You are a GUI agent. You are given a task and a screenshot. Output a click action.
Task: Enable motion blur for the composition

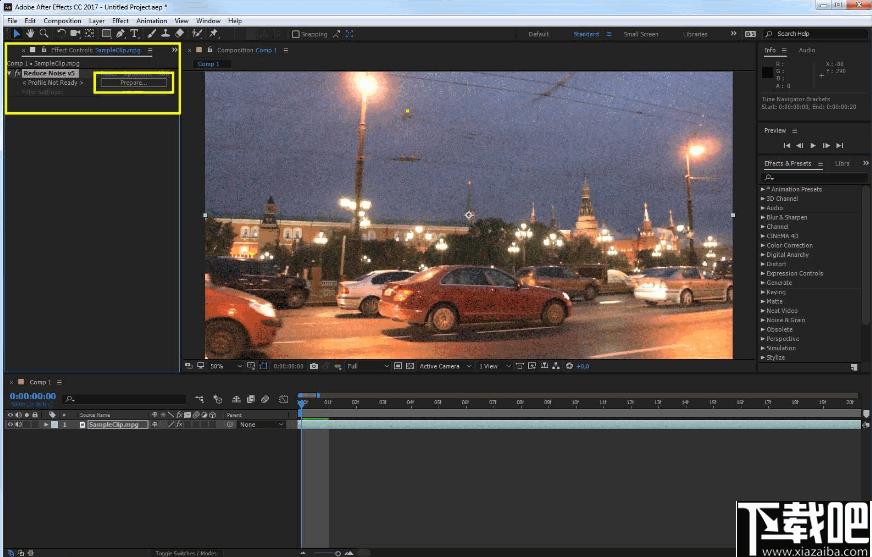(x=265, y=399)
